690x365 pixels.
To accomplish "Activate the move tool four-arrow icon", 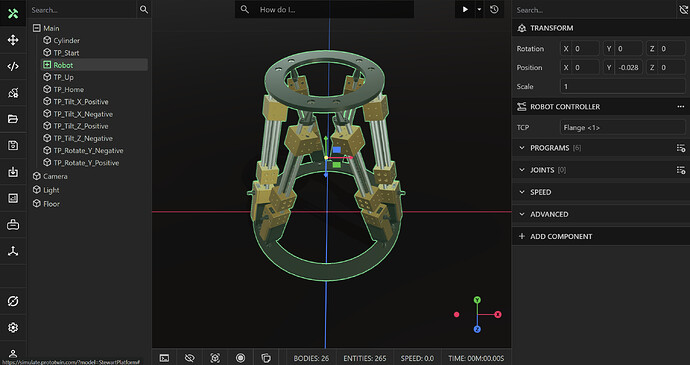I will [x=13, y=40].
